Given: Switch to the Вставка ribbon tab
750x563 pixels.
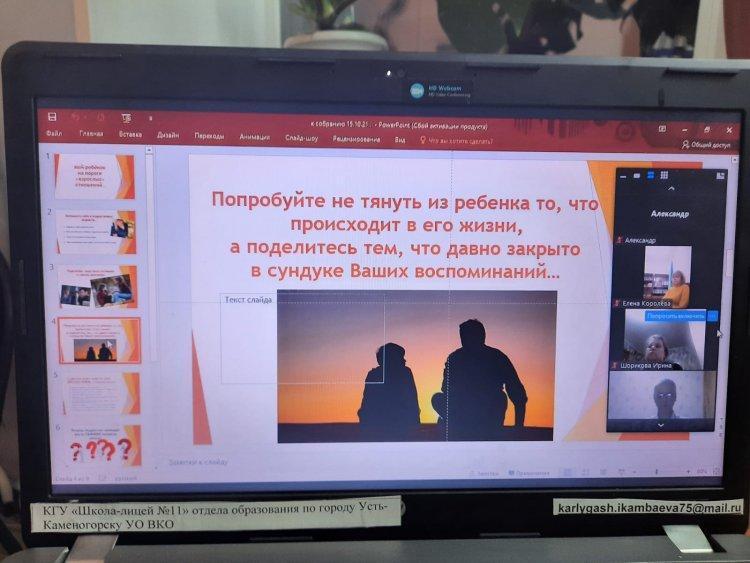Looking at the screenshot, I should coord(130,135).
